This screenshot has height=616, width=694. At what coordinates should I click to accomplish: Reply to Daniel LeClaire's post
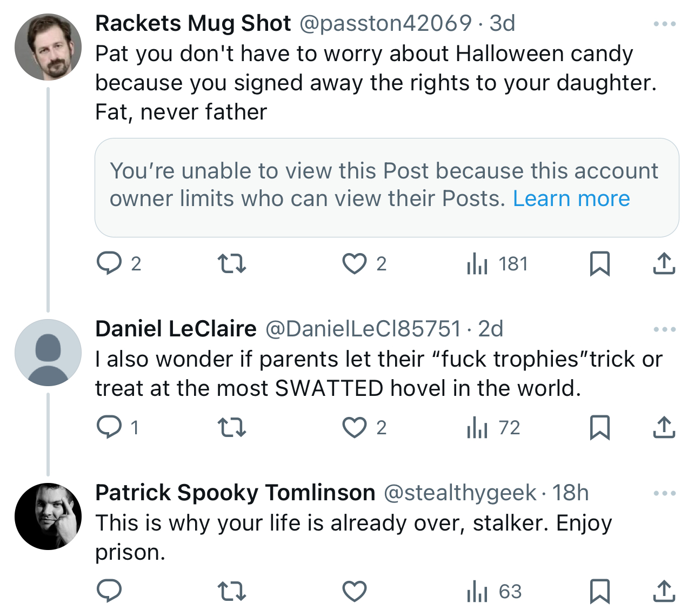(109, 428)
